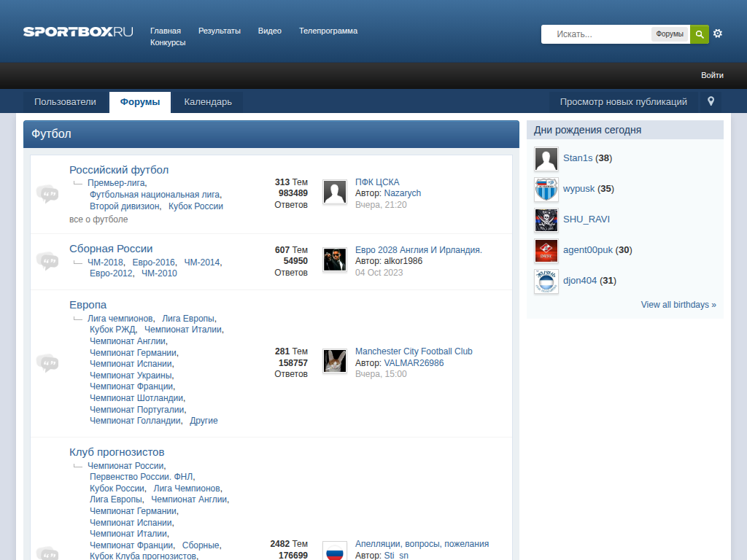Viewport: 747px width, 560px height.
Task: Open the Сборная России forum
Action: coord(111,249)
